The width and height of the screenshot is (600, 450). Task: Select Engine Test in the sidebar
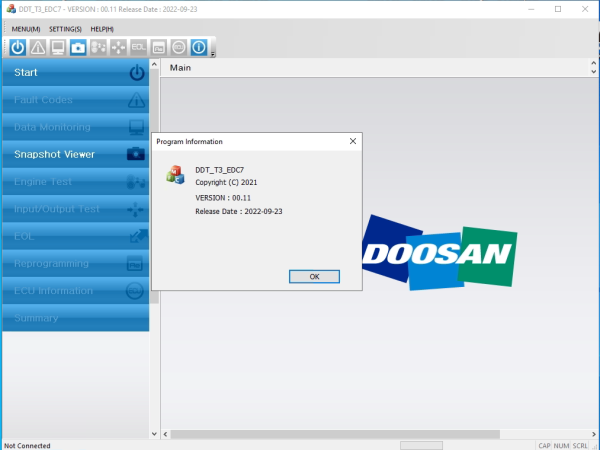[75, 182]
